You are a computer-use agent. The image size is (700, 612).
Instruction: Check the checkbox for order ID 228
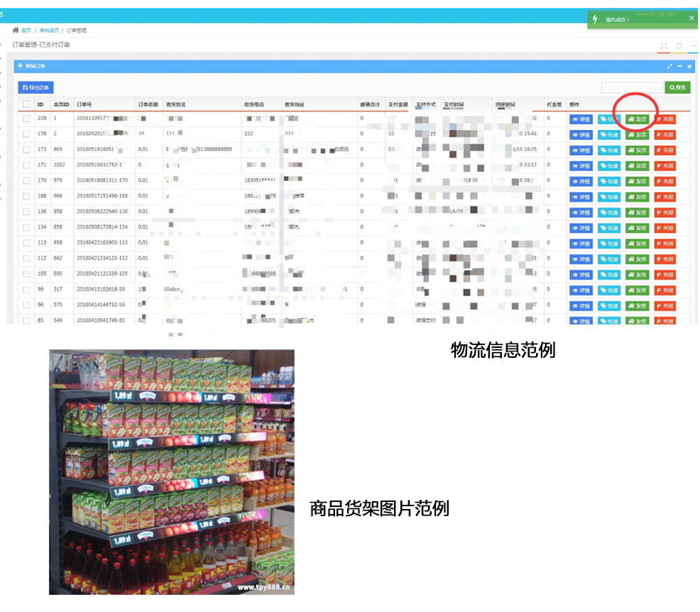[x=26, y=119]
